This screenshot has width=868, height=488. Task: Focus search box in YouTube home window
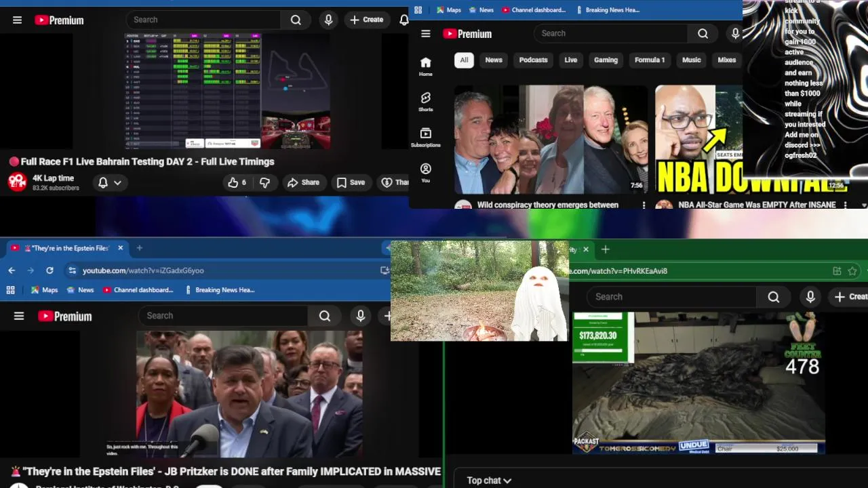610,34
